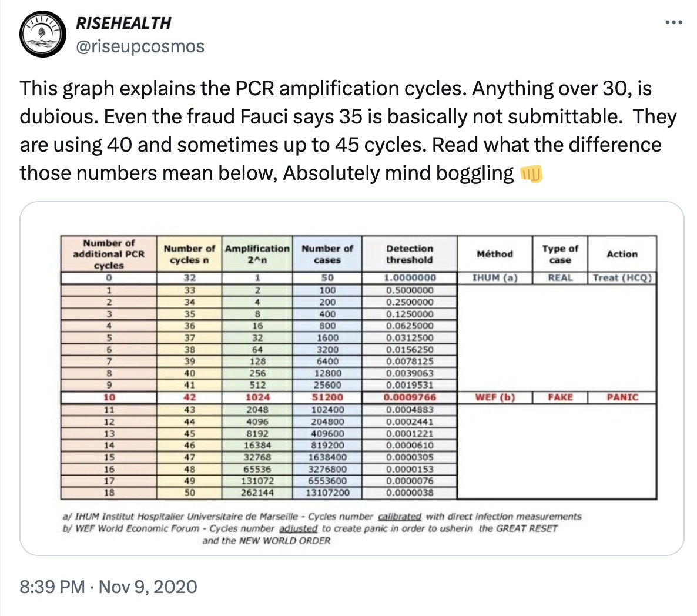Click the "Méthod" column header
The image size is (697, 616).
495,254
